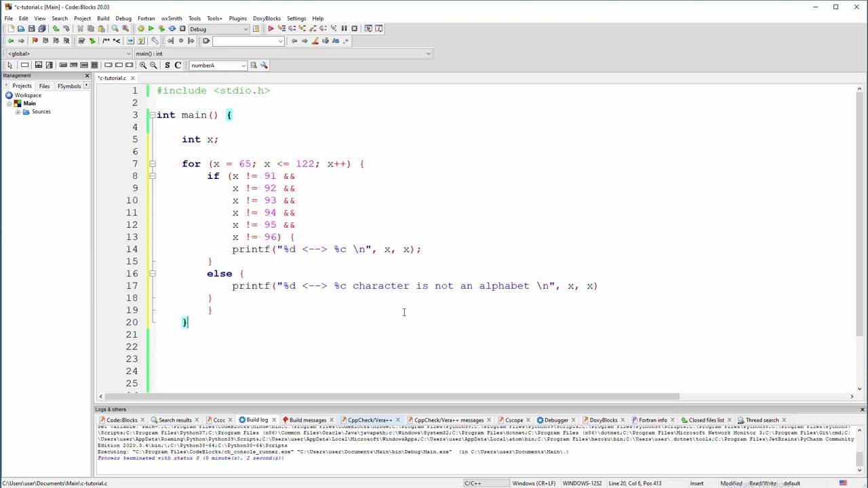Expand the Sources tree node
Viewport: 868px width, 488px height.
pyautogui.click(x=18, y=112)
